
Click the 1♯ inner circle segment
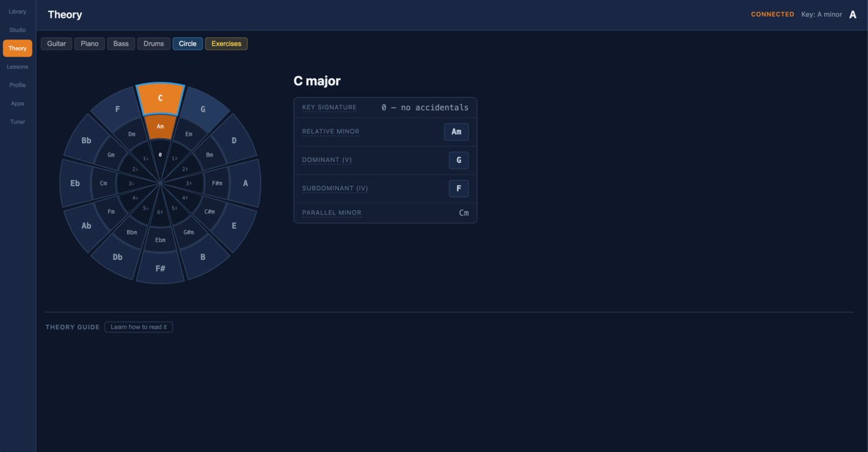coord(174,159)
